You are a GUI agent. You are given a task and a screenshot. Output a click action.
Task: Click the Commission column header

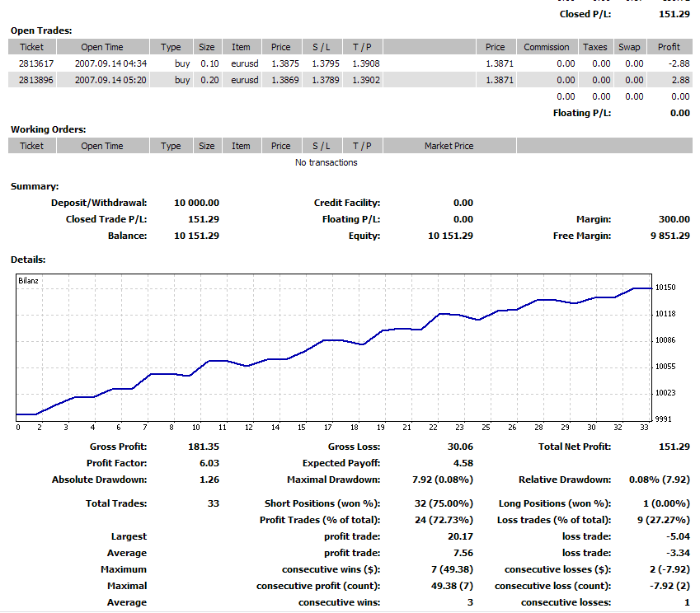tap(546, 47)
